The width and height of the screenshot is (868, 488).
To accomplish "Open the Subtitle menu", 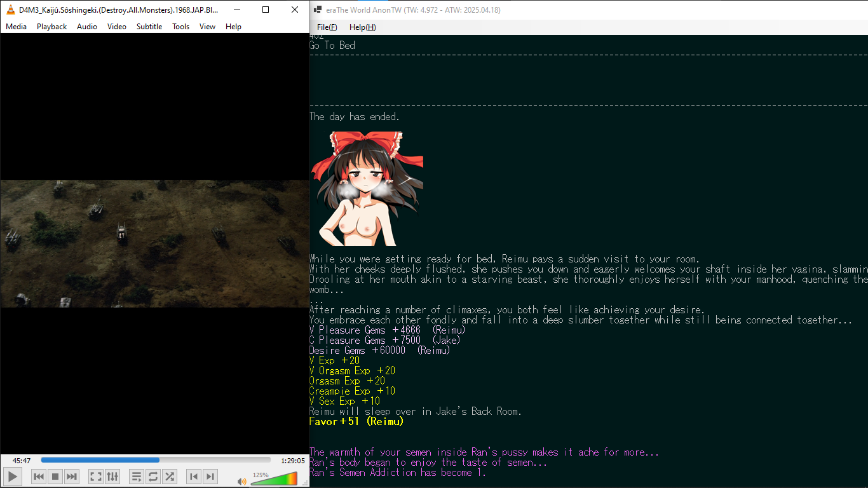I will [149, 27].
